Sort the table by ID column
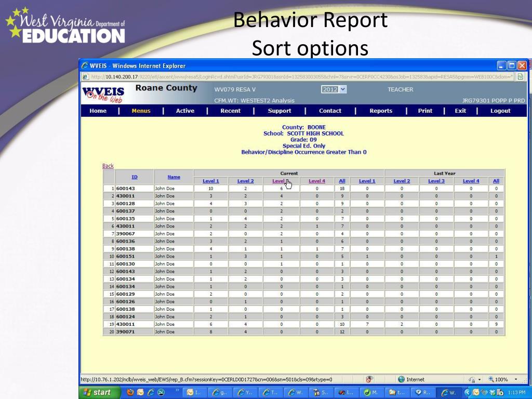The height and width of the screenshot is (399, 532). (x=135, y=177)
